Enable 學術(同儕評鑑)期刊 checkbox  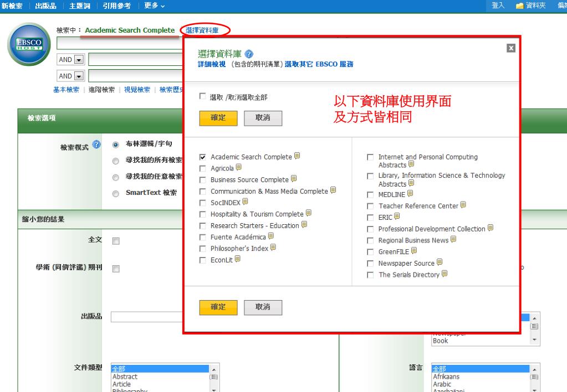(116, 269)
